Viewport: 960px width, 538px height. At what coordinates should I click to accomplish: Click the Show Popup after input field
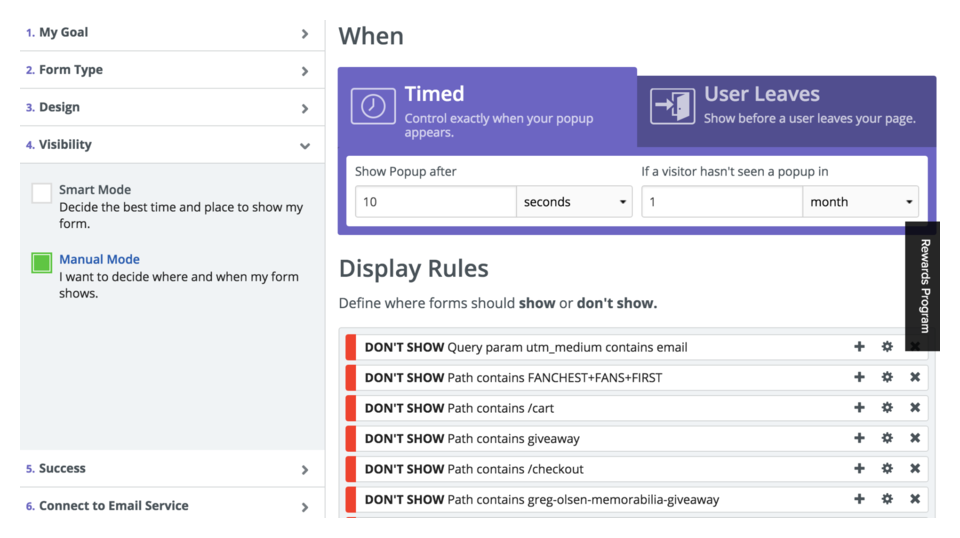(435, 202)
